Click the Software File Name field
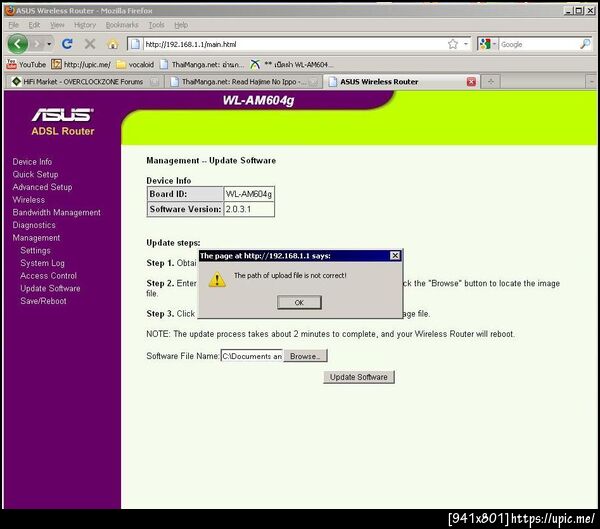 coord(251,356)
